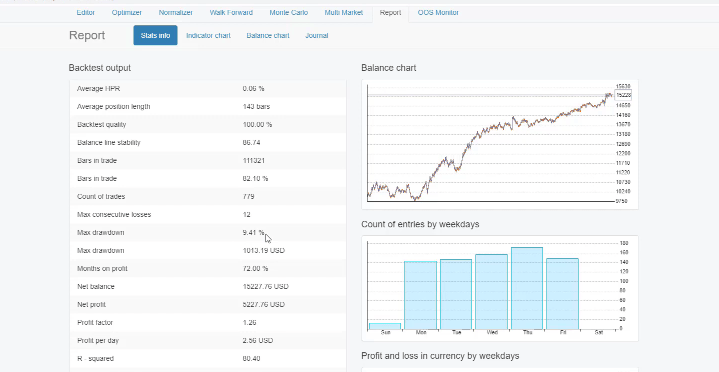Viewport: 719px width, 372px height.
Task: Open the Balance chart view
Action: pyautogui.click(x=268, y=35)
